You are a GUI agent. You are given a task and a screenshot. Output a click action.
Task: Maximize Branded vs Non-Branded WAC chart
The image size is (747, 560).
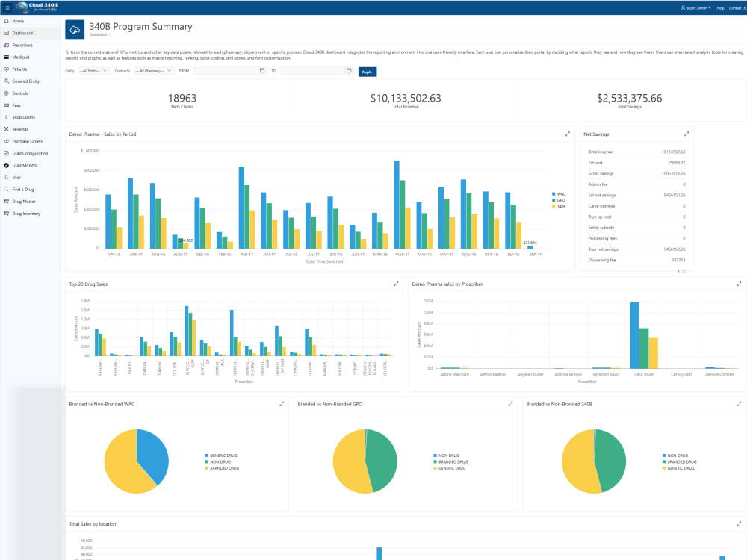pyautogui.click(x=282, y=404)
